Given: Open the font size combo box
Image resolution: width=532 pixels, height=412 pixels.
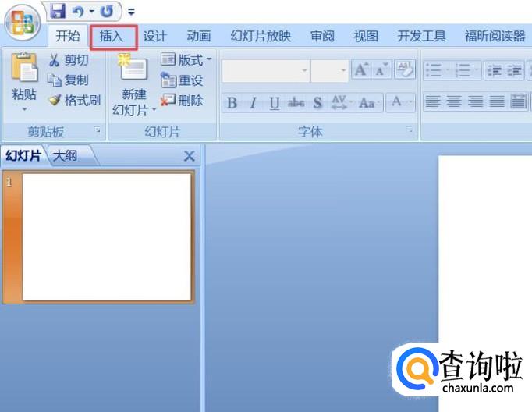Looking at the screenshot, I should (x=329, y=70).
